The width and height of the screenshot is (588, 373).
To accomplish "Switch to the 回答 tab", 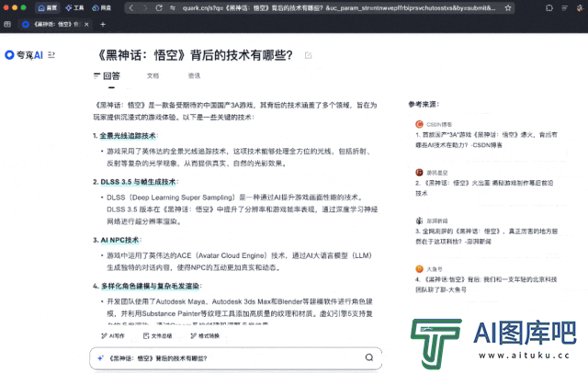I will [x=107, y=76].
